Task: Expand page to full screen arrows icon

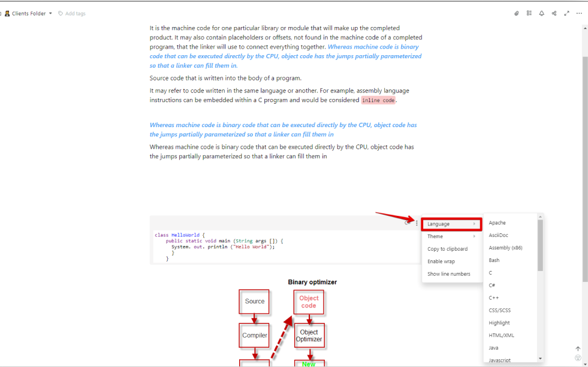Action: click(x=566, y=13)
